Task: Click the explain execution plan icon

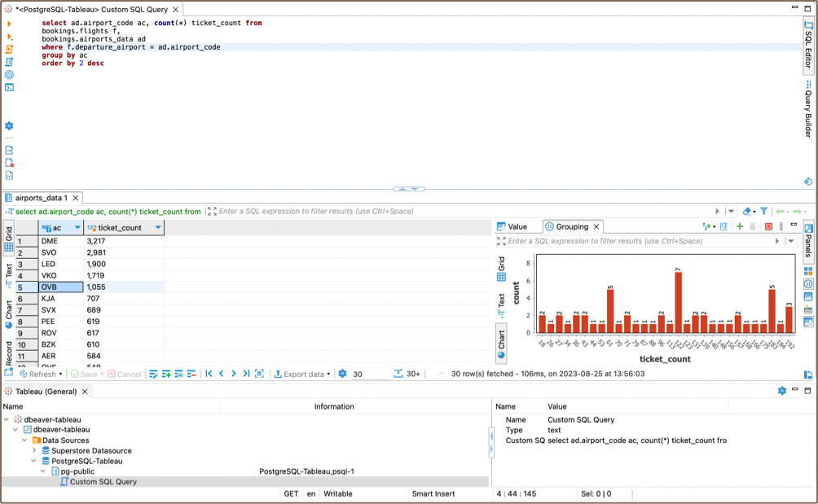Action: click(9, 62)
